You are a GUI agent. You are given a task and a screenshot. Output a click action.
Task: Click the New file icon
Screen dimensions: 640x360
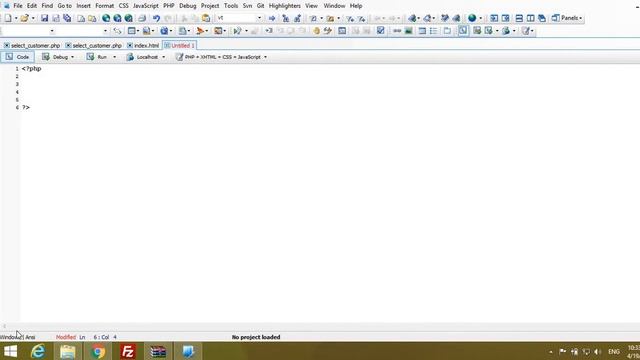pyautogui.click(x=8, y=18)
